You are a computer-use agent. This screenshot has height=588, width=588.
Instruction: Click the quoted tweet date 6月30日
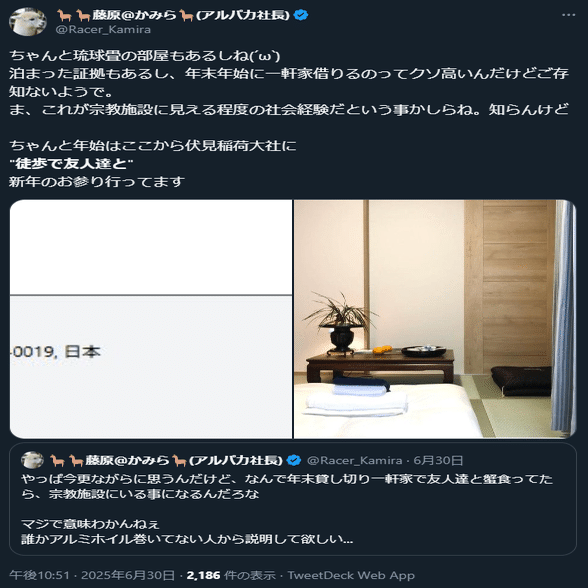coord(438,460)
